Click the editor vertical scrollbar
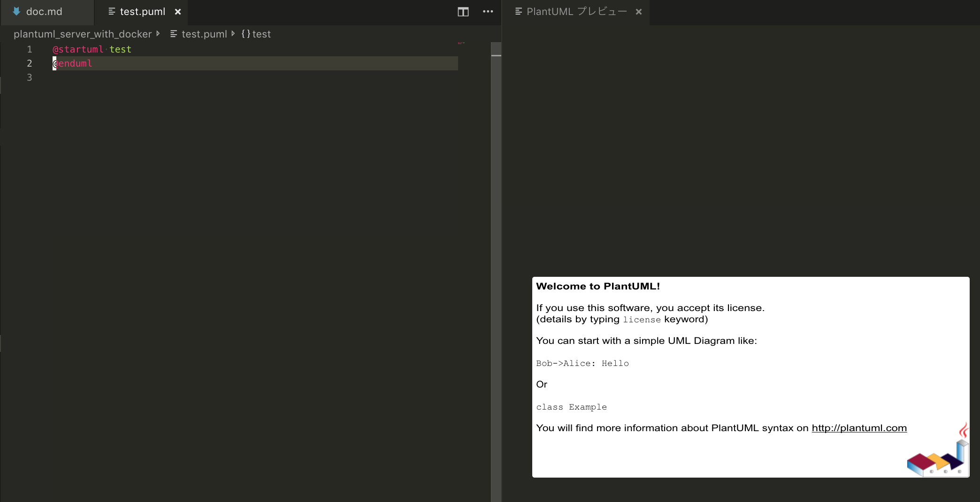 [496, 56]
